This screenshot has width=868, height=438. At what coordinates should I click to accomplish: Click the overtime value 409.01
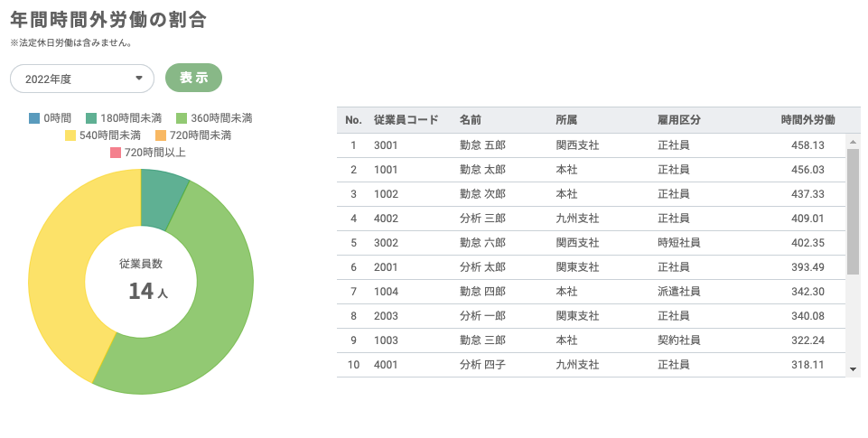(x=807, y=219)
